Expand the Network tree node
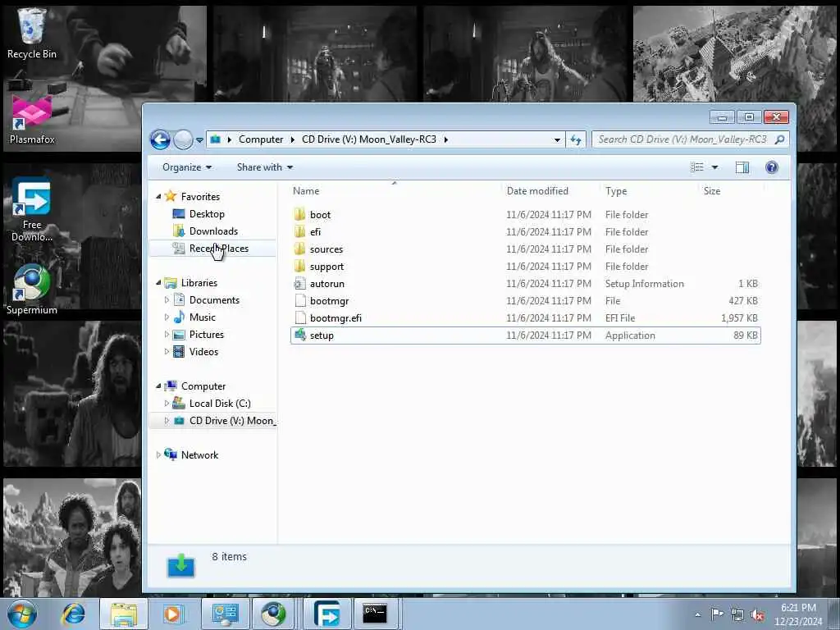The image size is (840, 630). pyautogui.click(x=158, y=454)
